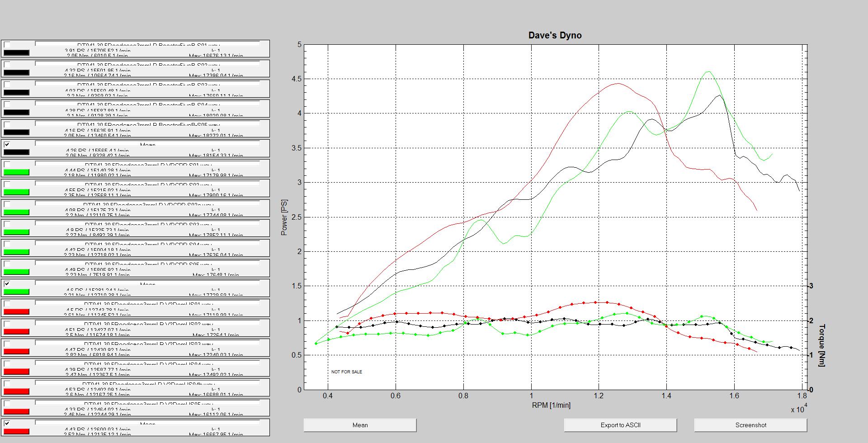Click the black Mean row name field
The height and width of the screenshot is (443, 868).
pyautogui.click(x=147, y=144)
